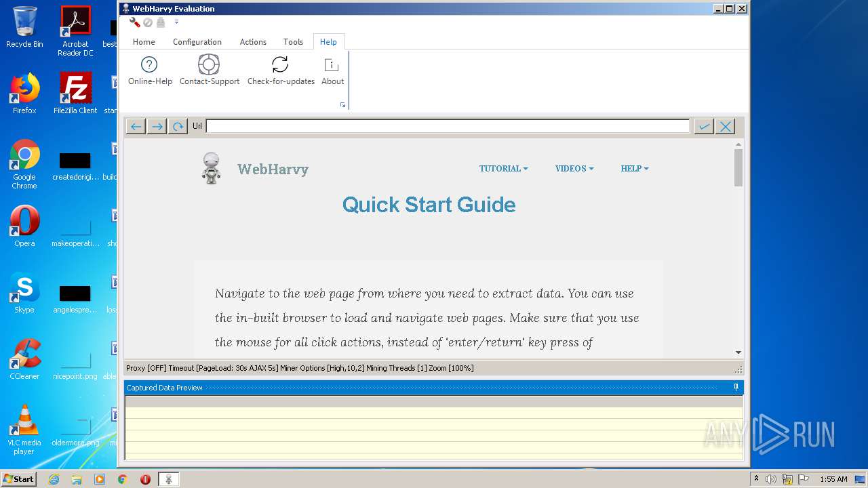
Task: Switch to the Home ribbon tab
Action: click(144, 42)
